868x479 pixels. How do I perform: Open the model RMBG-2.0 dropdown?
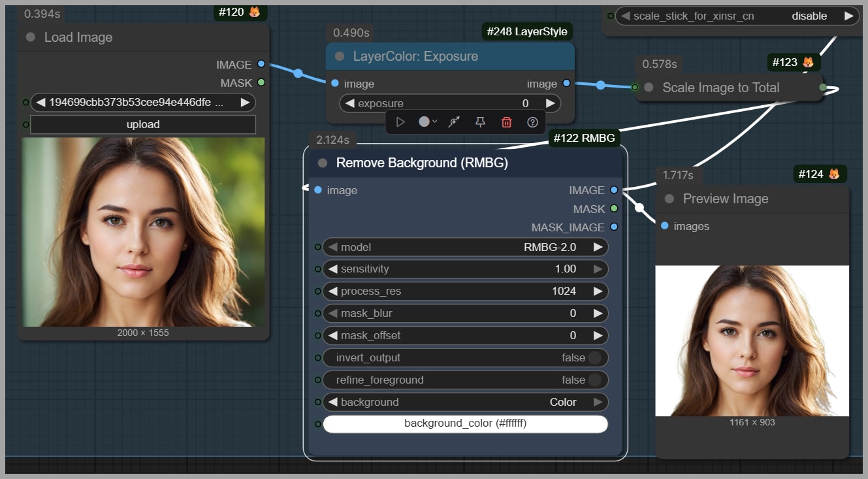465,247
